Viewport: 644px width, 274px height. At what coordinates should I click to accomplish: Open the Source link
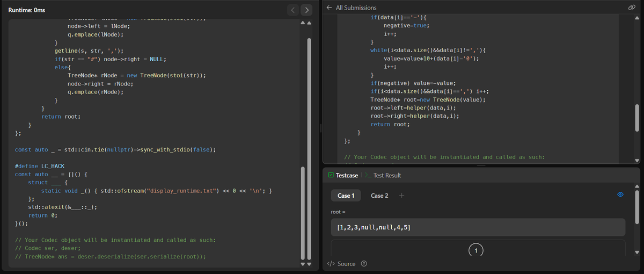click(346, 264)
